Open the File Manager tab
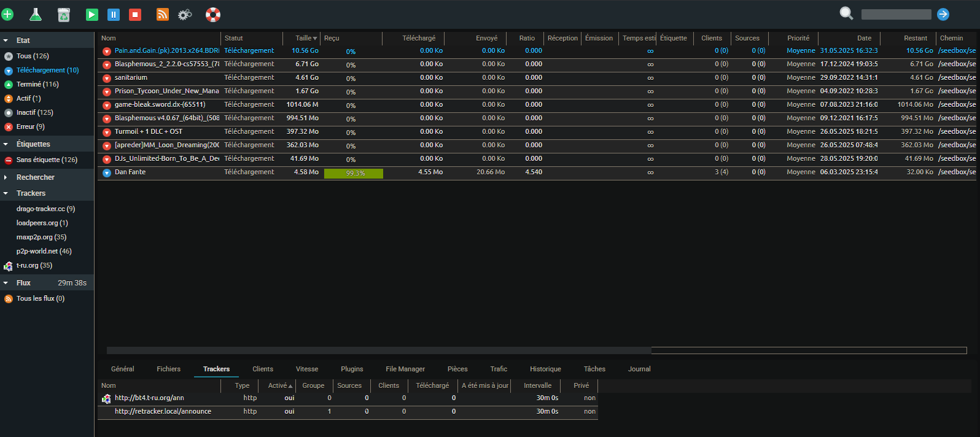 [x=405, y=369]
